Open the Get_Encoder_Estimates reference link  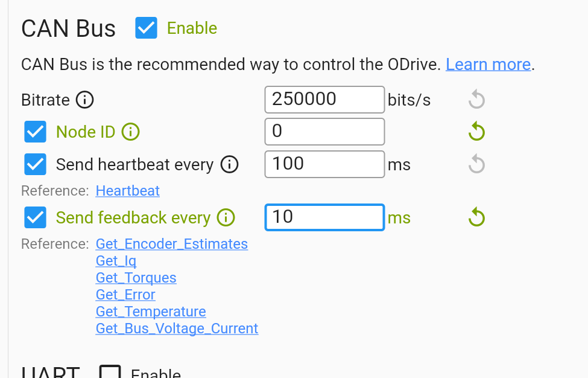(172, 244)
